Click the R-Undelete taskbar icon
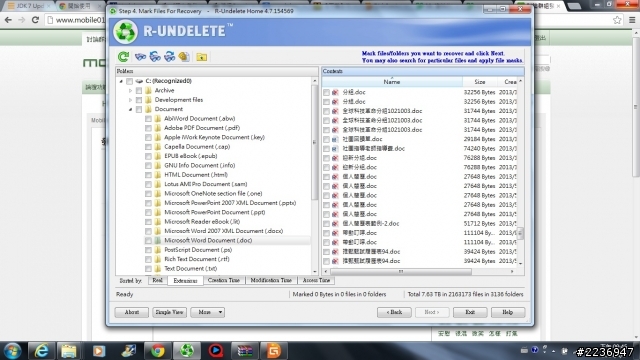 [x=187, y=351]
